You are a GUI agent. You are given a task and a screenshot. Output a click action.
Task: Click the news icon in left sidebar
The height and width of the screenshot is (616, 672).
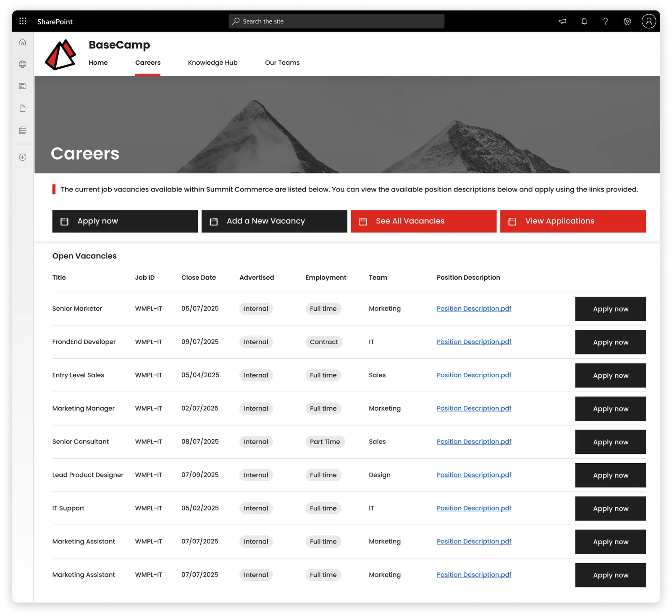pos(23,86)
